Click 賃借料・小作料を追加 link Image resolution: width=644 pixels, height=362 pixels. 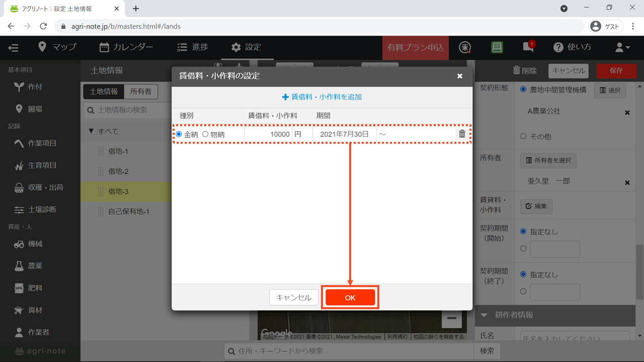pyautogui.click(x=322, y=97)
